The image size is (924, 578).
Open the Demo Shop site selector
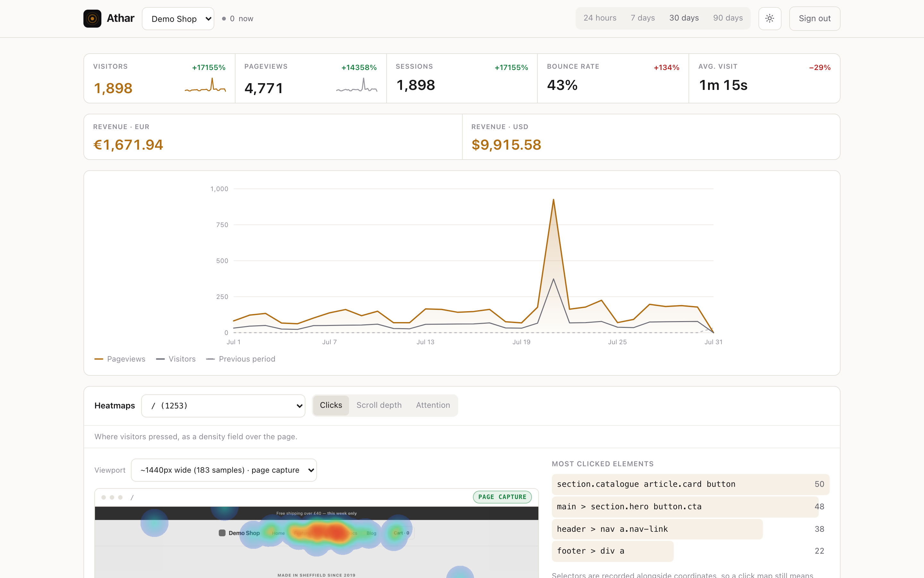178,19
